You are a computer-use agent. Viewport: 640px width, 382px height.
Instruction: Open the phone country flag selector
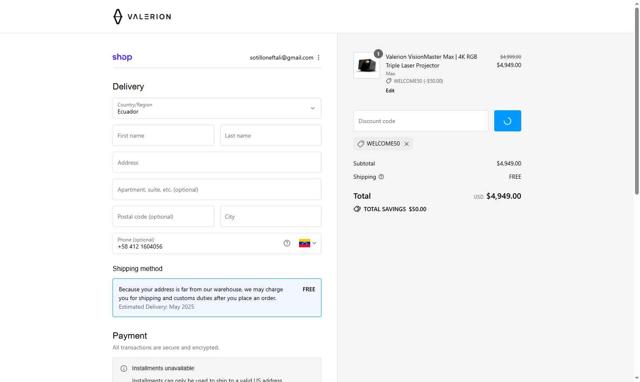[x=308, y=243]
